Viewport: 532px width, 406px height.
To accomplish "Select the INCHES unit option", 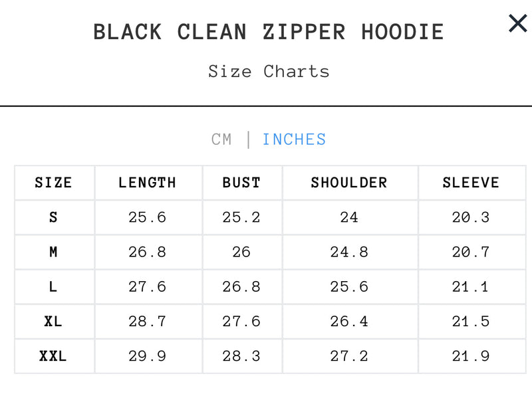I will (294, 140).
